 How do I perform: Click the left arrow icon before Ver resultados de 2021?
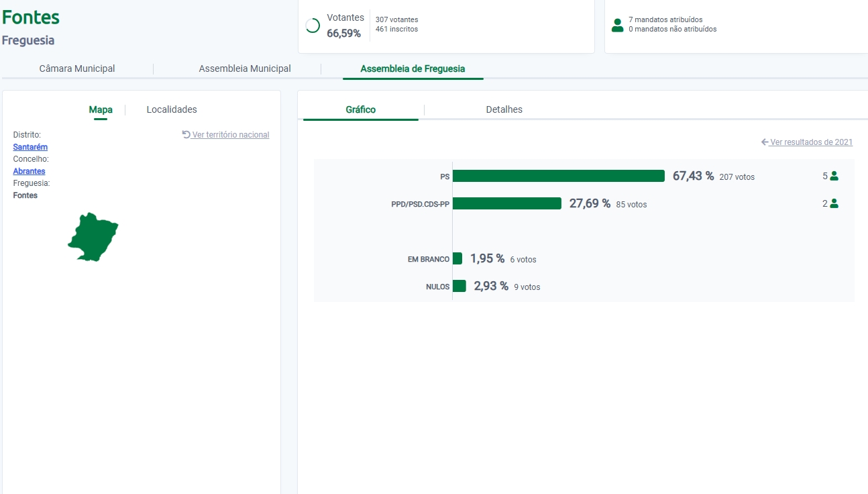pos(765,142)
